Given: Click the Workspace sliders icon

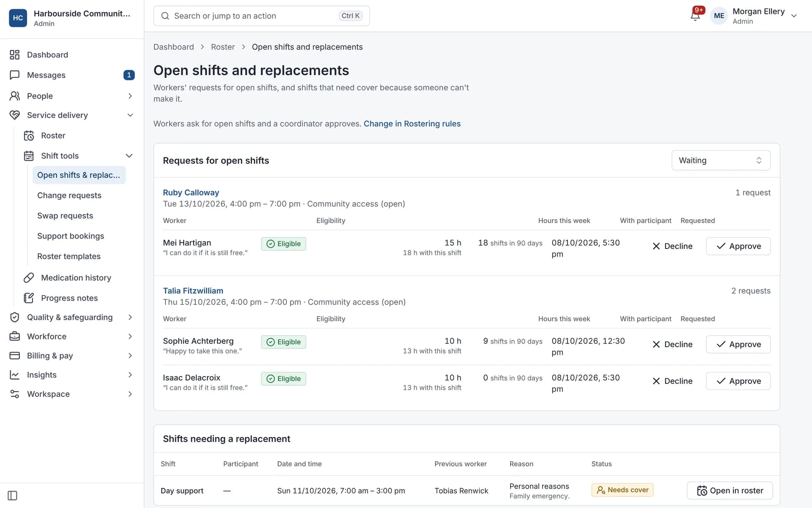Looking at the screenshot, I should pyautogui.click(x=15, y=394).
